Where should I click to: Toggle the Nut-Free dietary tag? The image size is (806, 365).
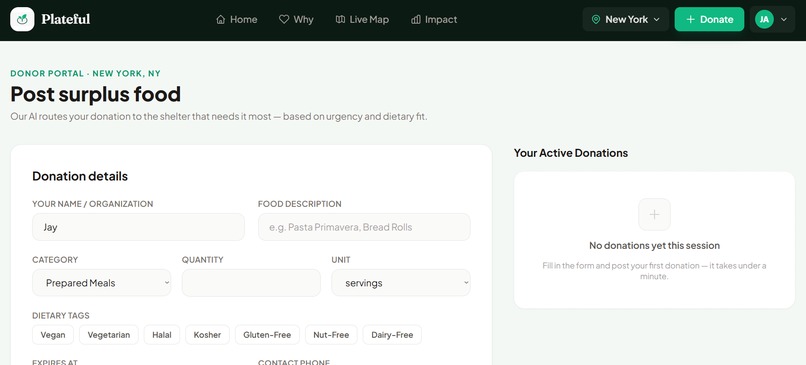point(331,335)
